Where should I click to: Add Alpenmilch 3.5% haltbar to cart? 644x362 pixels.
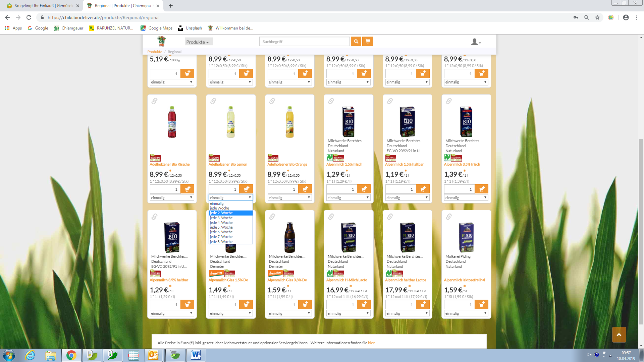187,304
